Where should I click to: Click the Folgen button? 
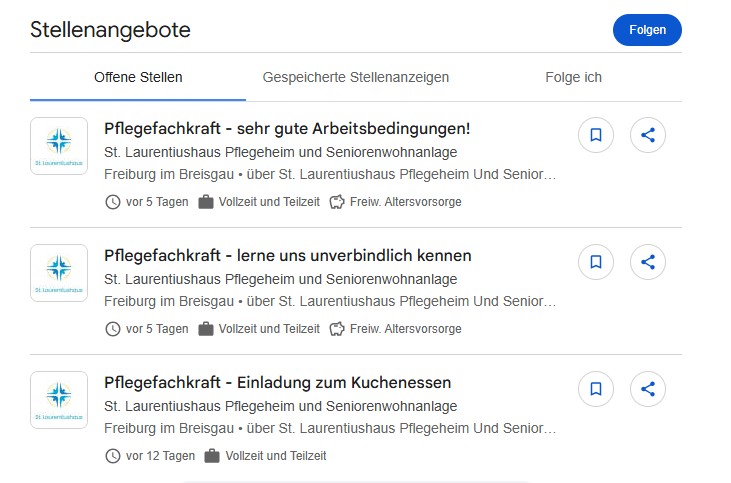coord(647,30)
